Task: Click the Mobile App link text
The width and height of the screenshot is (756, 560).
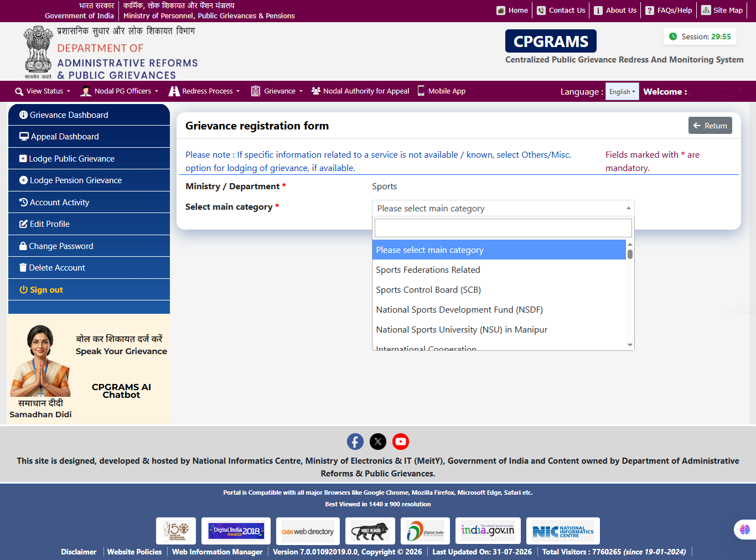Action: click(447, 91)
